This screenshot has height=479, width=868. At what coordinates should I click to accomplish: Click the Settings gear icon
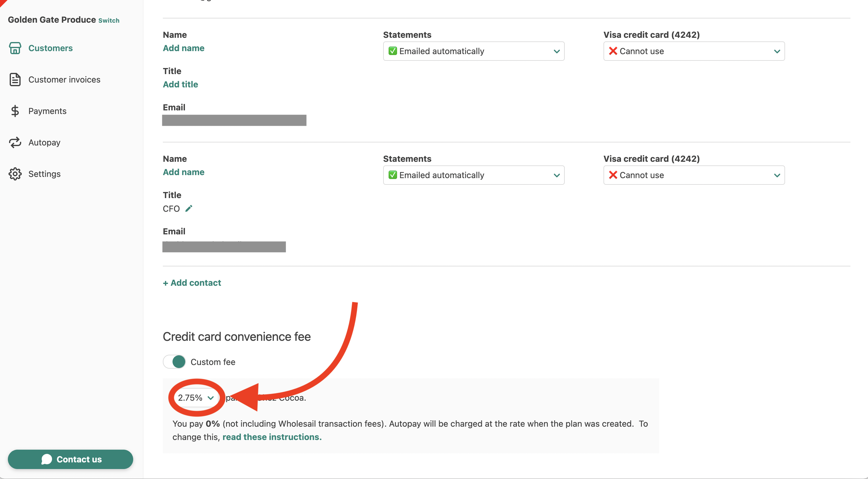tap(15, 174)
